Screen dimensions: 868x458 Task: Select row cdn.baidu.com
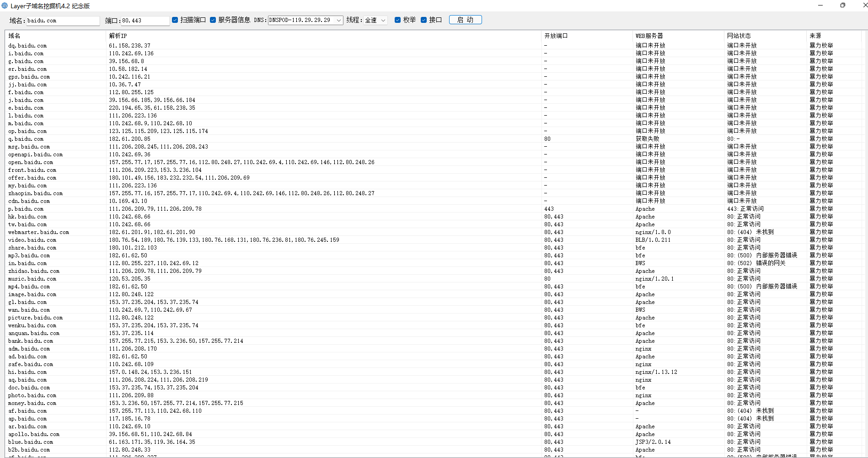point(434,201)
